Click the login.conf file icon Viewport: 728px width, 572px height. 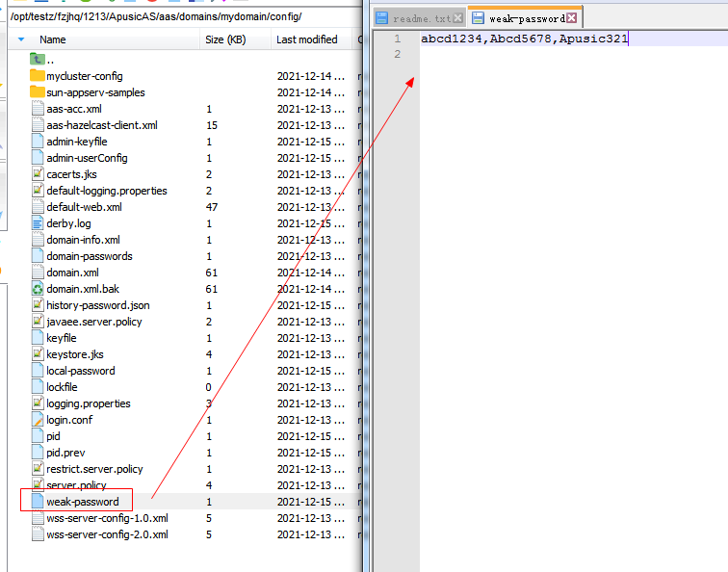click(x=38, y=420)
